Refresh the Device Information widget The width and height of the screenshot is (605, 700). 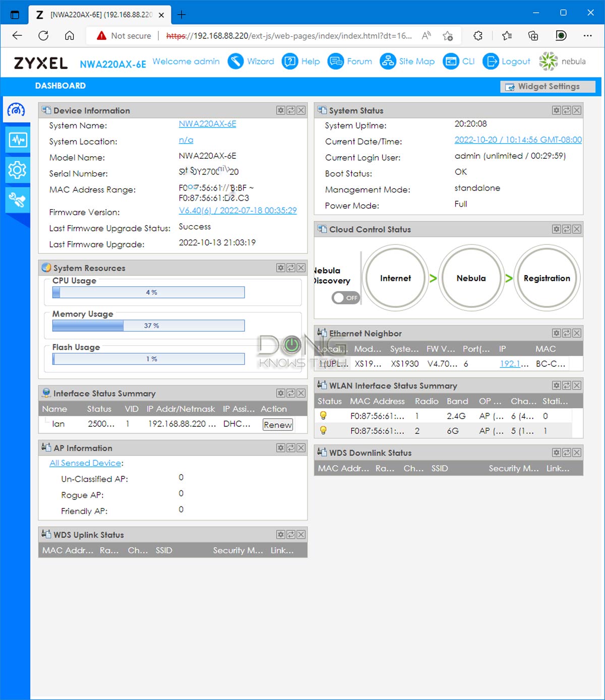click(291, 110)
